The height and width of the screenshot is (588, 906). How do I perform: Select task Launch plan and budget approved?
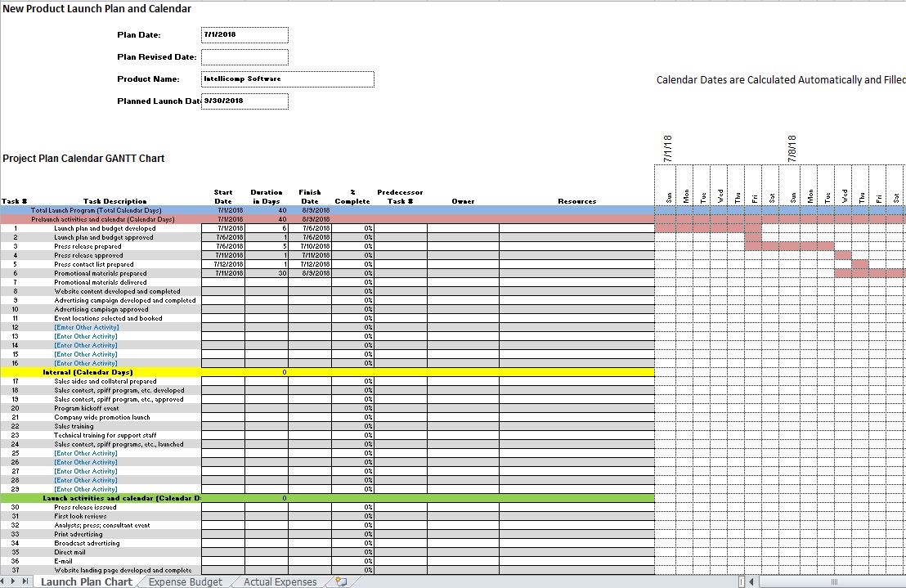pos(104,237)
